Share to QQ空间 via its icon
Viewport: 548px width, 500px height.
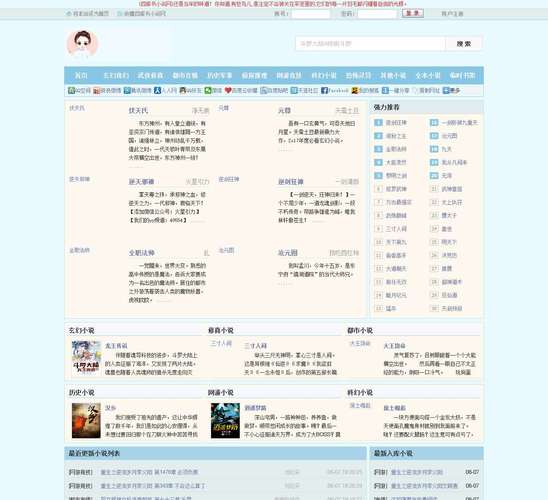[x=71, y=90]
